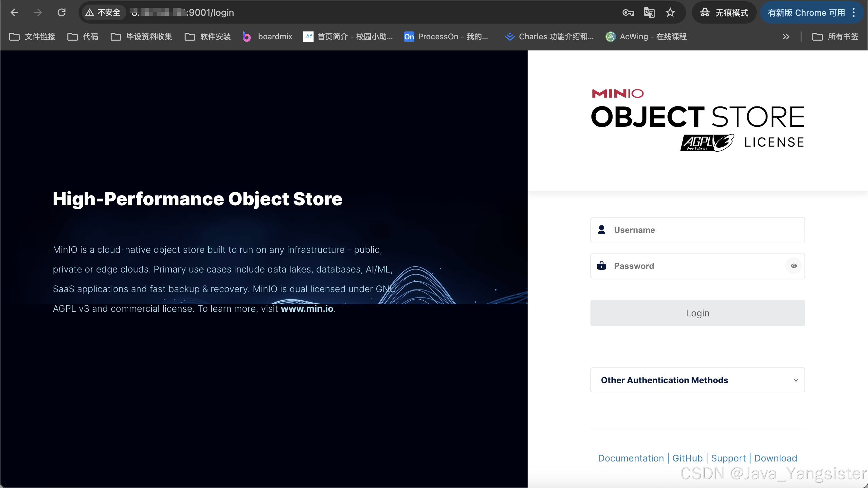This screenshot has width=868, height=488.
Task: Open the 软件安装 bookmarks folder
Action: tap(208, 36)
